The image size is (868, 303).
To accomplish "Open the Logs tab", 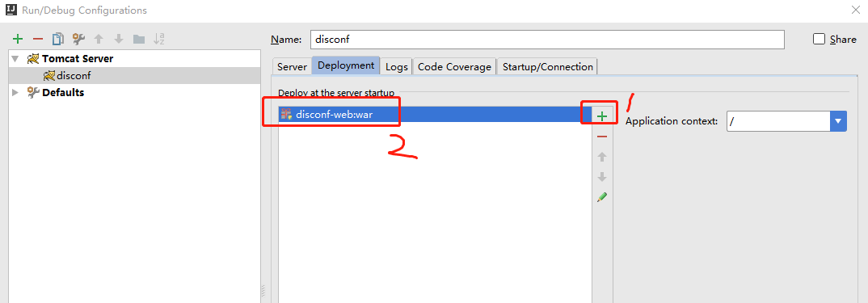I will click(396, 66).
